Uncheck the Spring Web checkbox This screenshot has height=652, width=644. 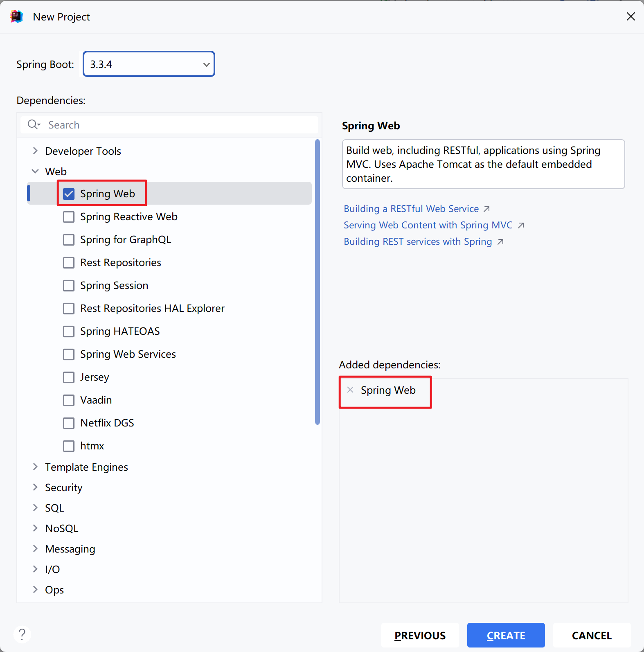pos(69,194)
